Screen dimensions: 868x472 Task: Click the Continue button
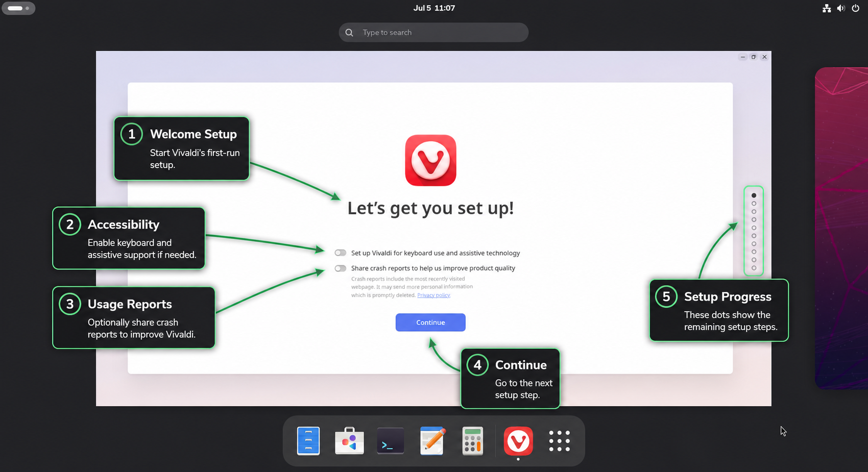pos(430,322)
